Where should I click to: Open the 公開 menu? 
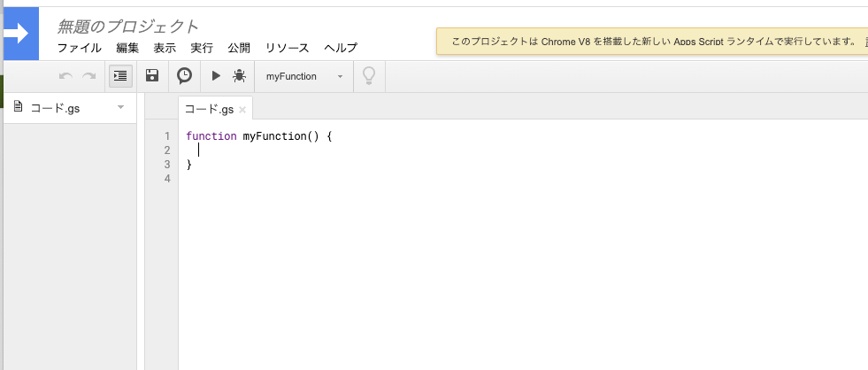pyautogui.click(x=239, y=48)
